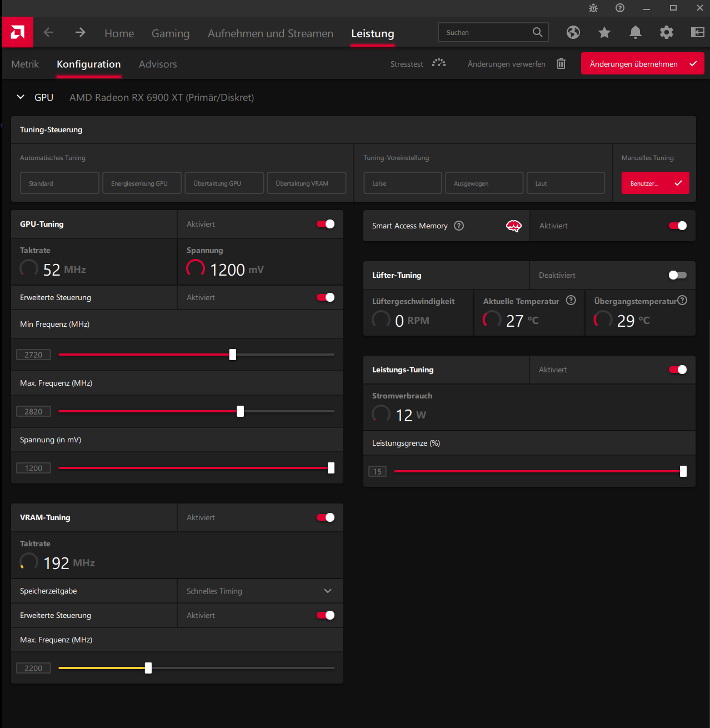The height and width of the screenshot is (728, 710).
Task: Go back with the left arrow
Action: 48,32
